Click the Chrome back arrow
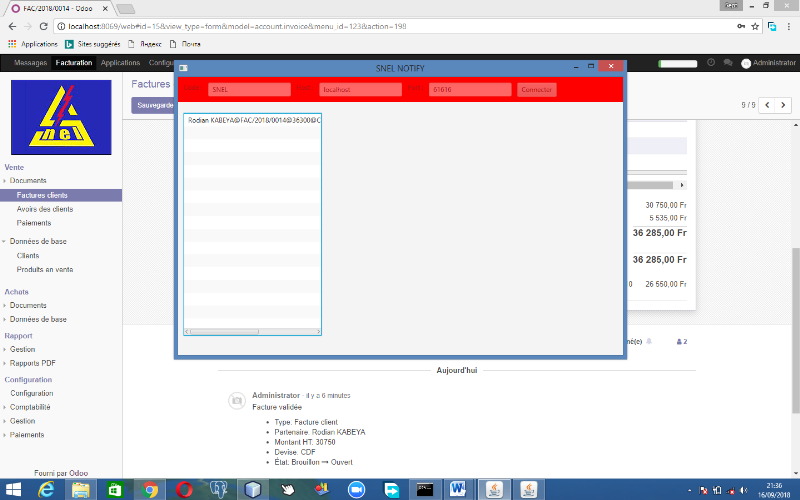The width and height of the screenshot is (800, 500). click(12, 27)
